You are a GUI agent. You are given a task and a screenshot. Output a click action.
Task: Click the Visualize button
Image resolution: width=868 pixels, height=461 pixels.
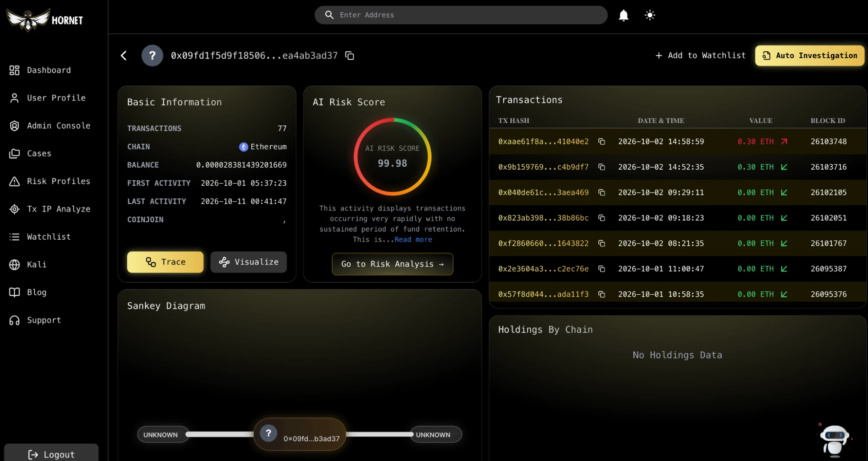[249, 262]
